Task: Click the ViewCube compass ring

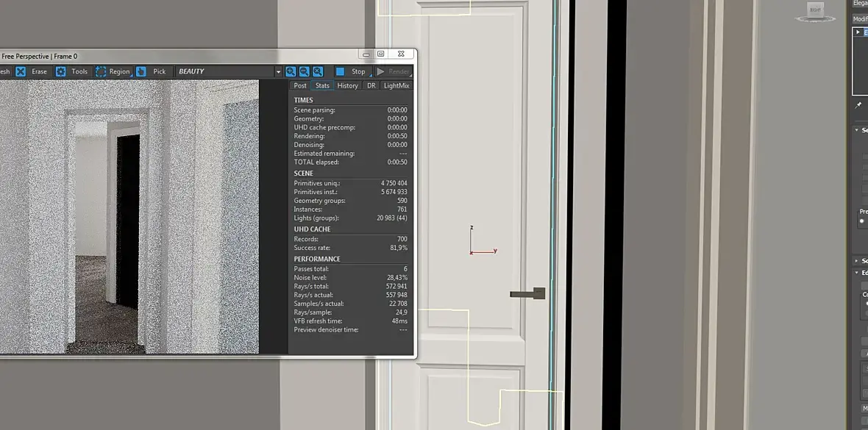Action: (816, 19)
